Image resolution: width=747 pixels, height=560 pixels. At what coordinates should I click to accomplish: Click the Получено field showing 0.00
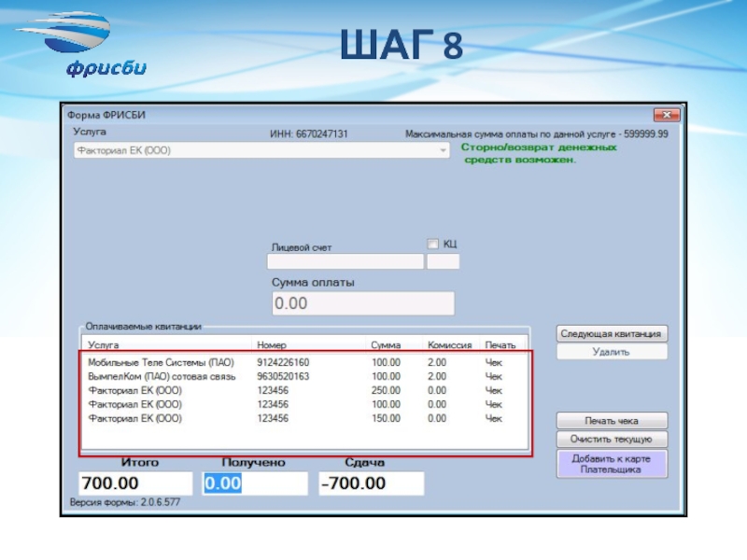(255, 483)
